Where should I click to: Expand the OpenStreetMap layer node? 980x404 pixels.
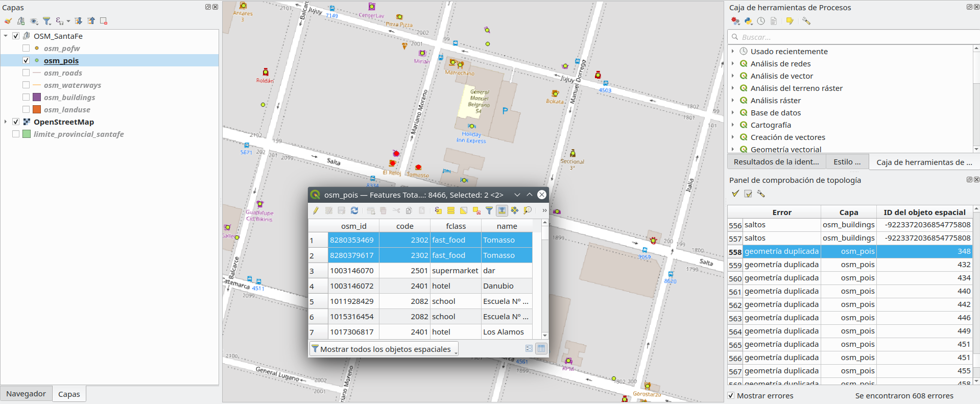tap(6, 122)
